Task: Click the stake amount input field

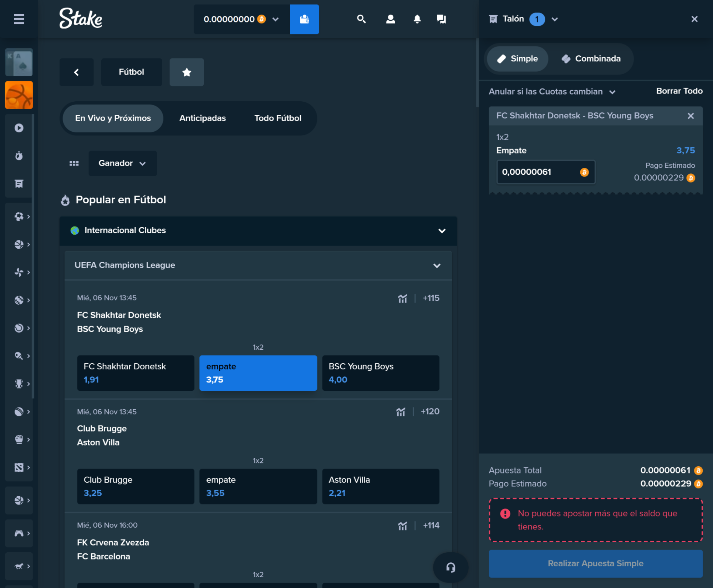Action: (546, 172)
